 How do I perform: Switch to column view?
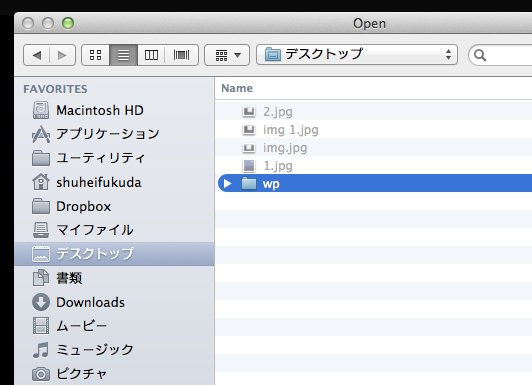tap(151, 55)
